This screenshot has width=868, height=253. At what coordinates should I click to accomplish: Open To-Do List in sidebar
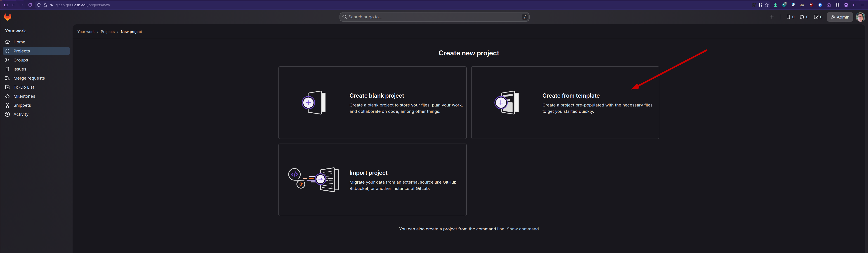(24, 87)
